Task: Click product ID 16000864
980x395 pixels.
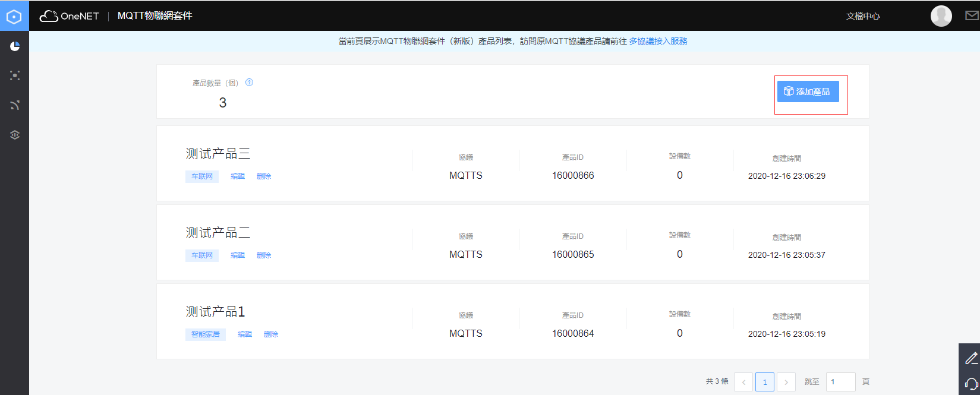Action: tap(573, 333)
